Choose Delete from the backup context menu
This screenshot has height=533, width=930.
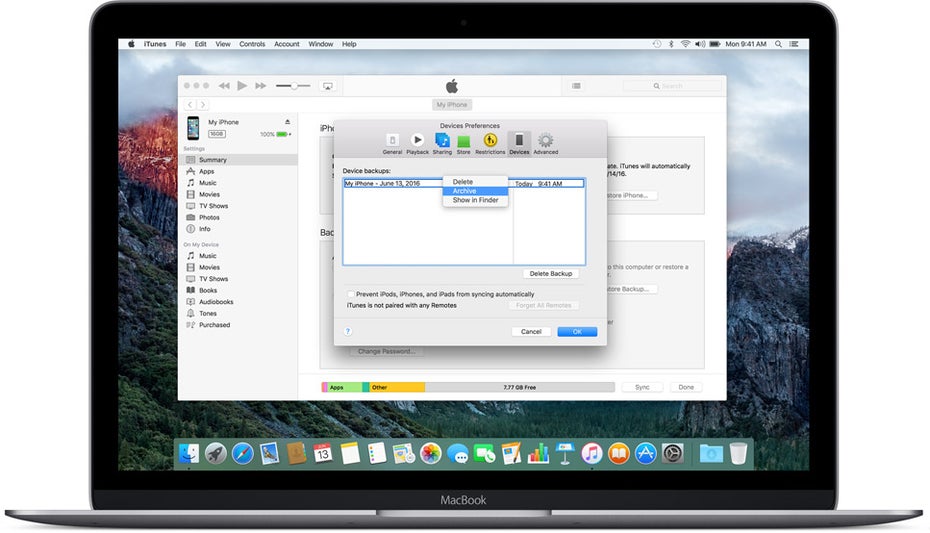475,181
